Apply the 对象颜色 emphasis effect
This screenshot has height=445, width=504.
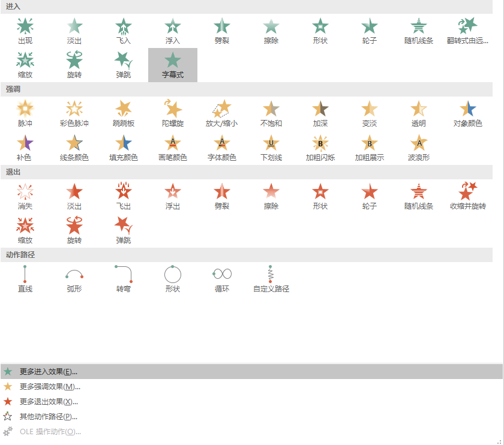(467, 114)
